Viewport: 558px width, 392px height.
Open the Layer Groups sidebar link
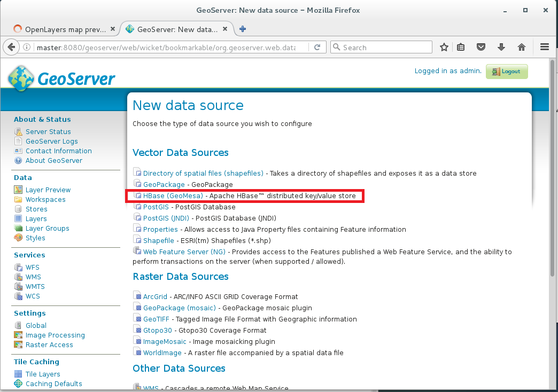click(x=48, y=229)
